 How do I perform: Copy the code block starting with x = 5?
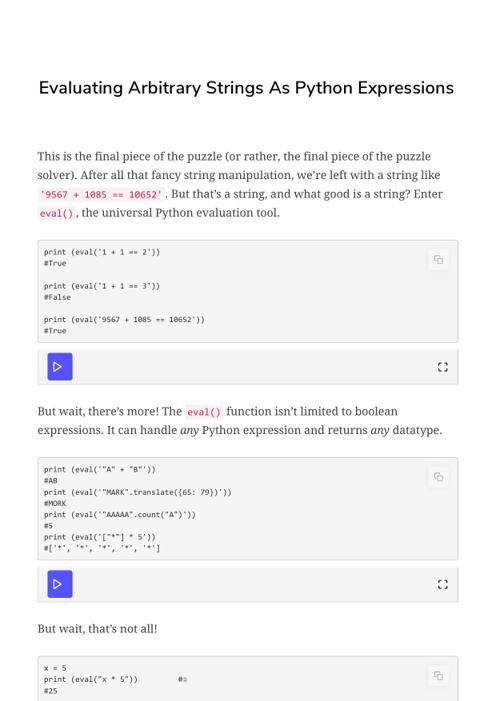coord(438,676)
